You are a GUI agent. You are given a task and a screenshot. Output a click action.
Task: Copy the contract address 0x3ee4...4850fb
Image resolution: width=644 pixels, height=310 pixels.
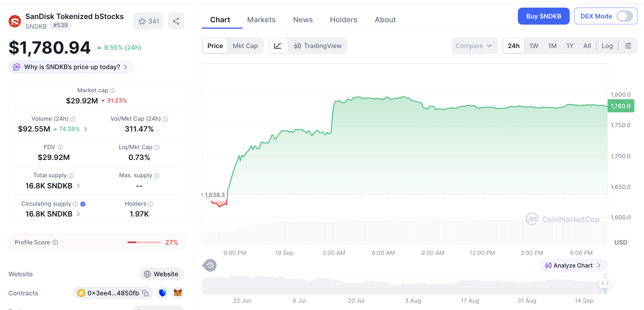pos(145,293)
